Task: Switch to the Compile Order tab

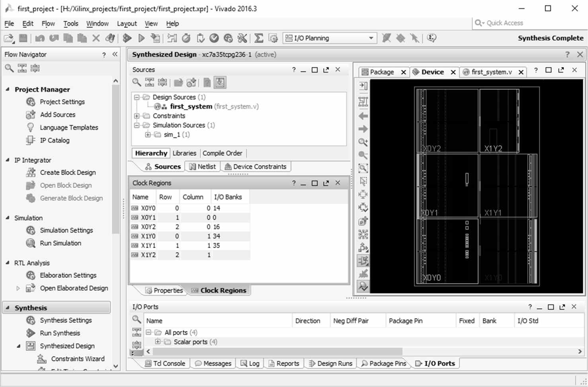Action: 223,153
